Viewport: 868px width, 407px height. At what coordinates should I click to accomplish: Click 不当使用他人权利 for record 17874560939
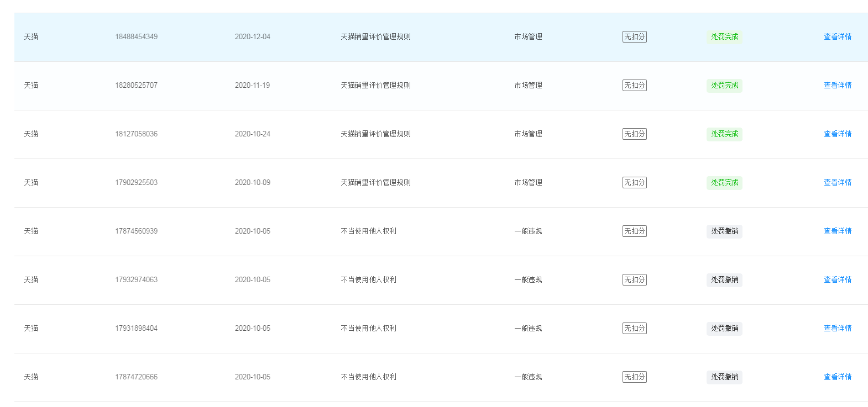tap(368, 231)
